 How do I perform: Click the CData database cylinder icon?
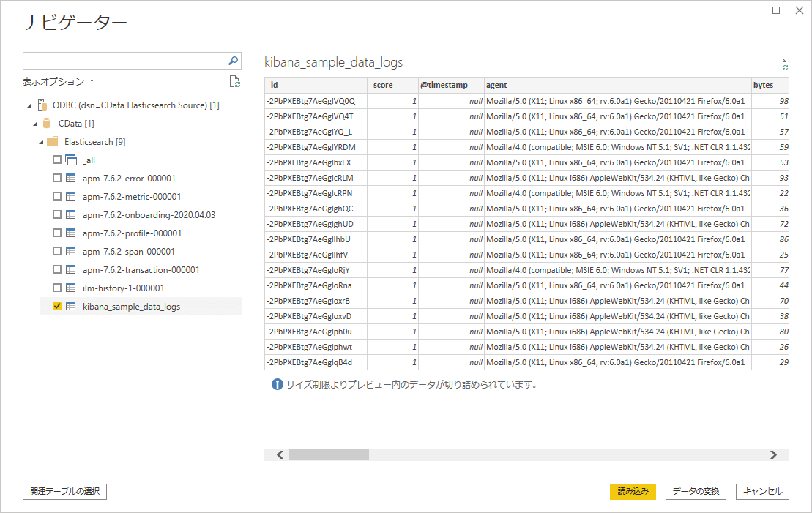pos(48,124)
